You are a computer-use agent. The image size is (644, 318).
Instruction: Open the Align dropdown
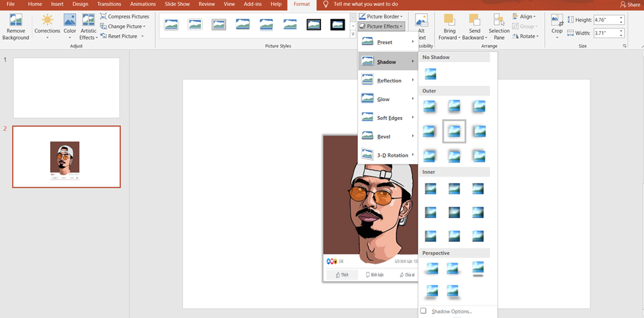pos(524,17)
